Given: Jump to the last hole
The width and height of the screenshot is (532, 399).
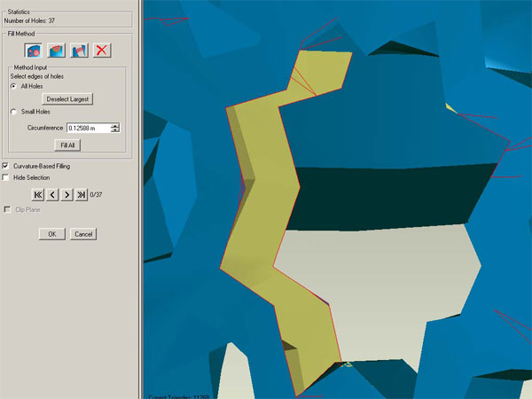Looking at the screenshot, I should tap(81, 194).
